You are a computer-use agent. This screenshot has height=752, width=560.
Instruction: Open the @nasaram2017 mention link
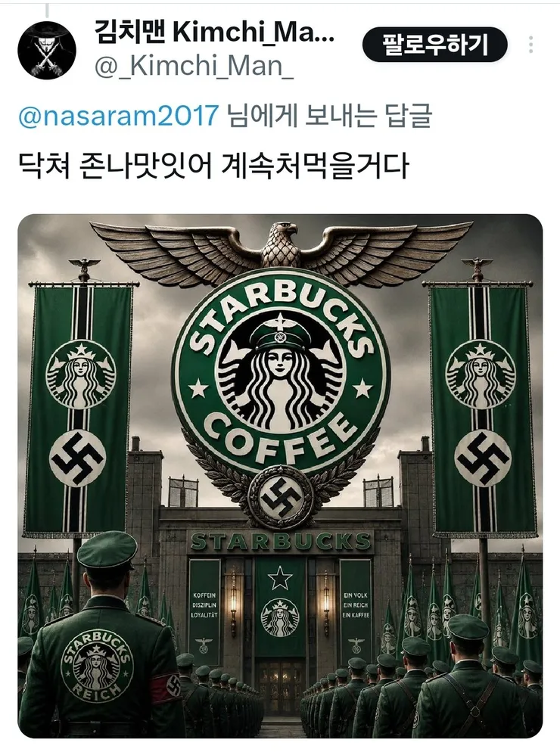[119, 116]
